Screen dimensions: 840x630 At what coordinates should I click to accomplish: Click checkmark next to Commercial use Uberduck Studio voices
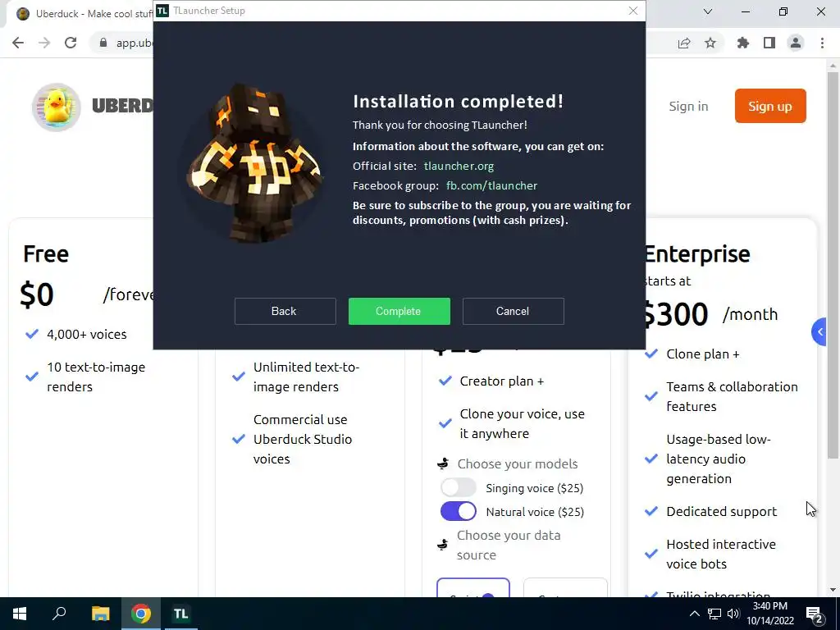click(239, 440)
